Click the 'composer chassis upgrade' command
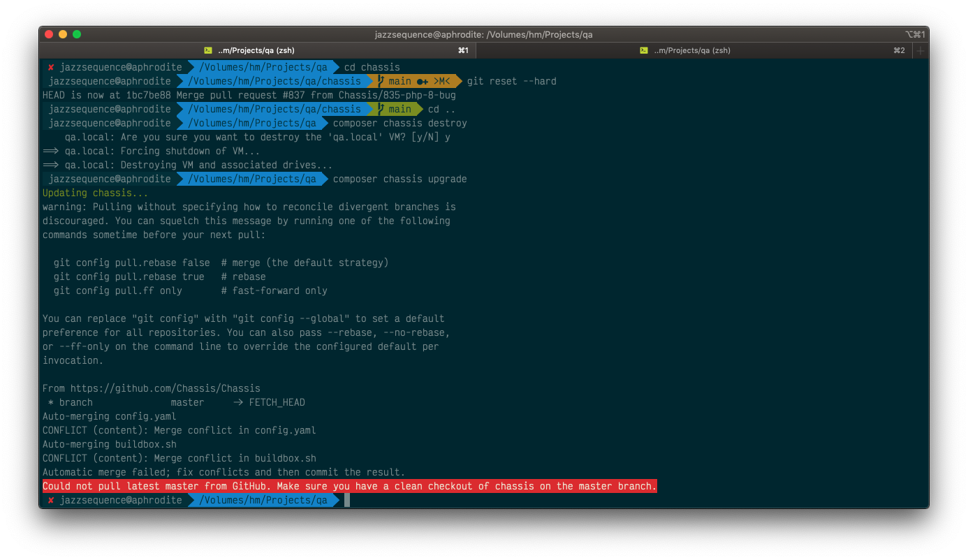 coord(400,179)
